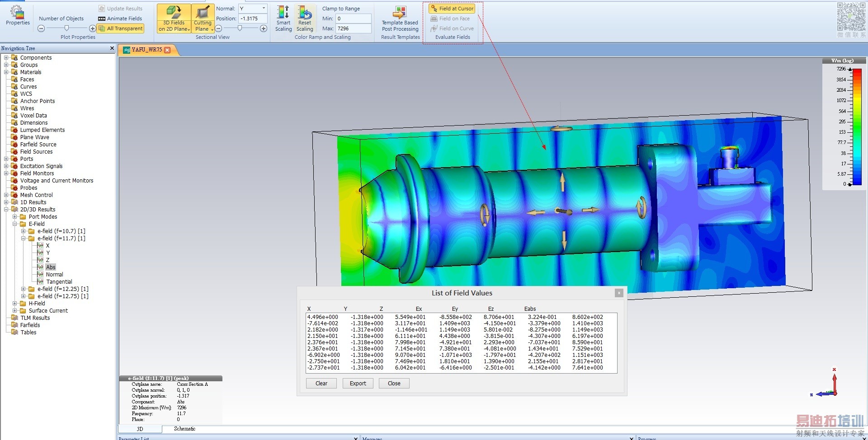Select the Probes tree item
The width and height of the screenshot is (868, 440).
[28, 188]
